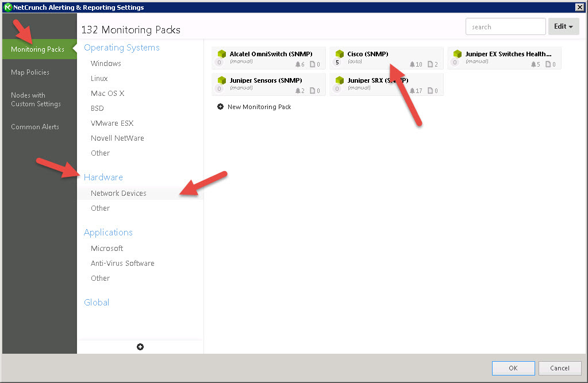The image size is (588, 383).
Task: Open the Juniper EX Switches Health pack title
Action: pyautogui.click(x=508, y=54)
